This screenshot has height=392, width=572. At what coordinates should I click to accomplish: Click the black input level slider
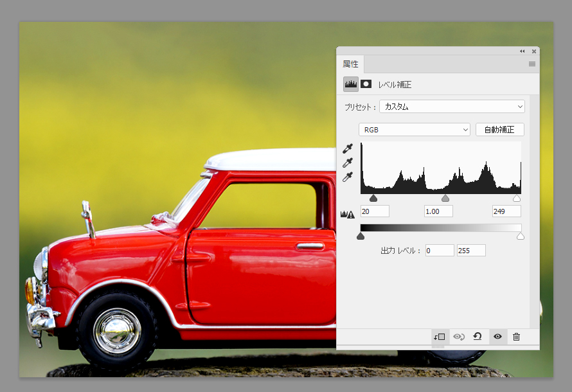point(373,198)
